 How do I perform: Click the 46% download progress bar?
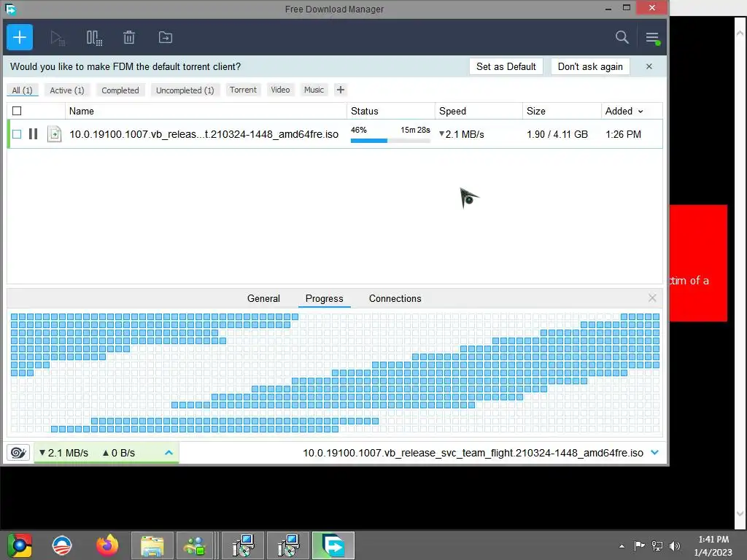coord(390,141)
